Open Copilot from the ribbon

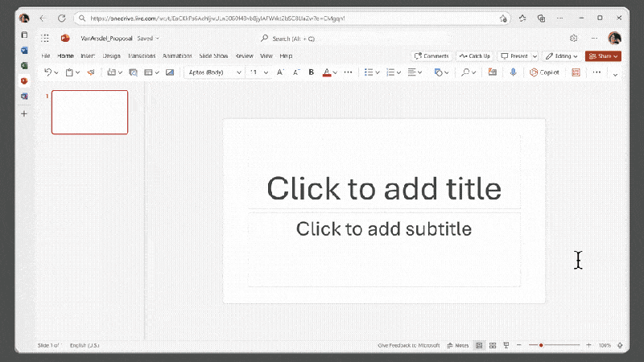pyautogui.click(x=545, y=72)
